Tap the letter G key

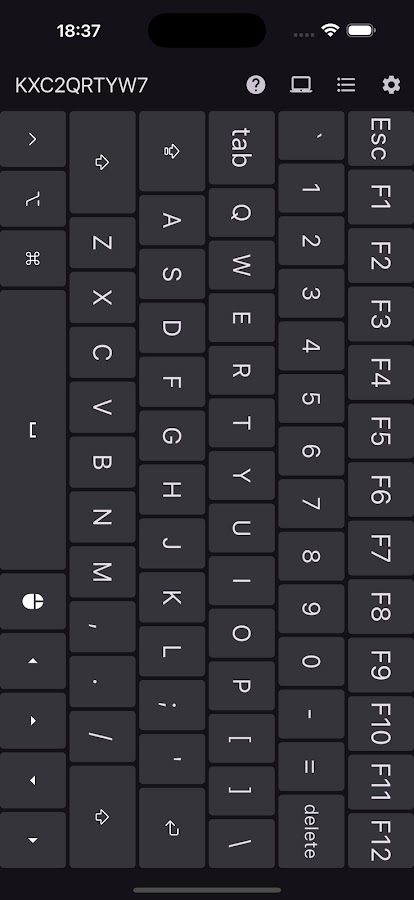click(x=172, y=436)
